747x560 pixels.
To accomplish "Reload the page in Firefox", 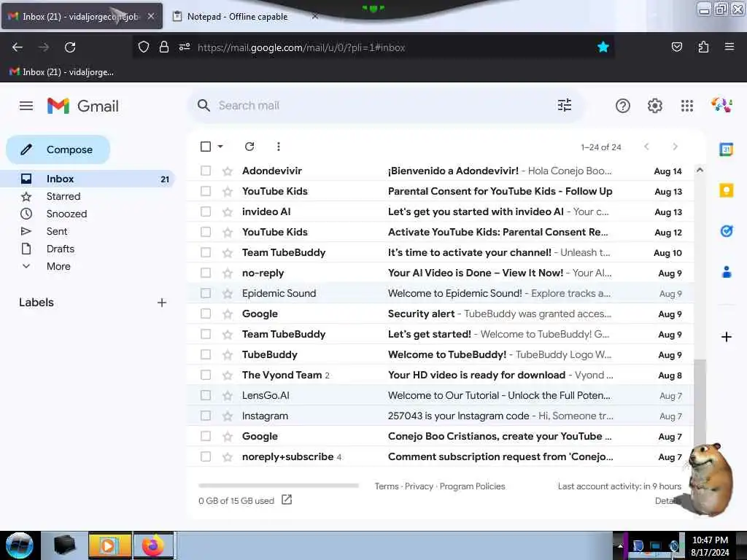I will [70, 47].
